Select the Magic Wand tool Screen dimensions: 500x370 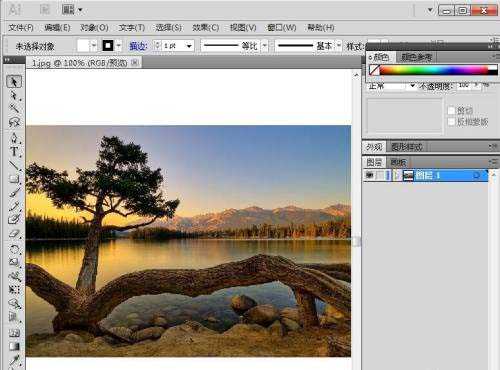(14, 109)
